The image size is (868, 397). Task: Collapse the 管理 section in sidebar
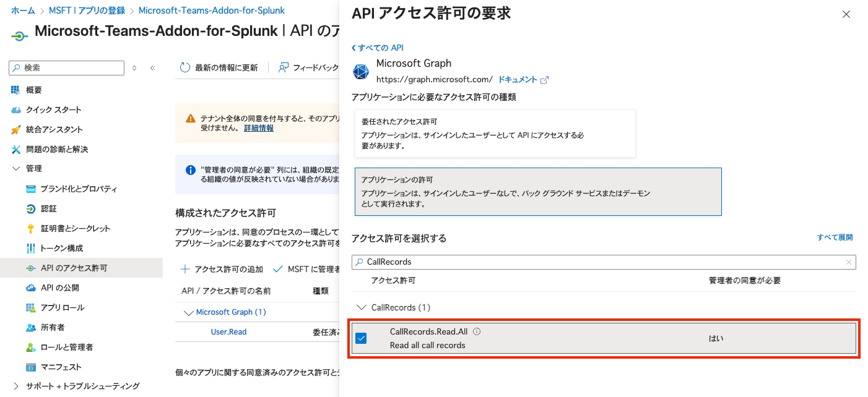tap(15, 169)
